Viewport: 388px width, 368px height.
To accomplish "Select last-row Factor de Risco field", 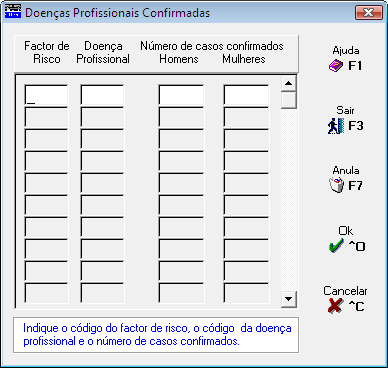I will (46, 293).
